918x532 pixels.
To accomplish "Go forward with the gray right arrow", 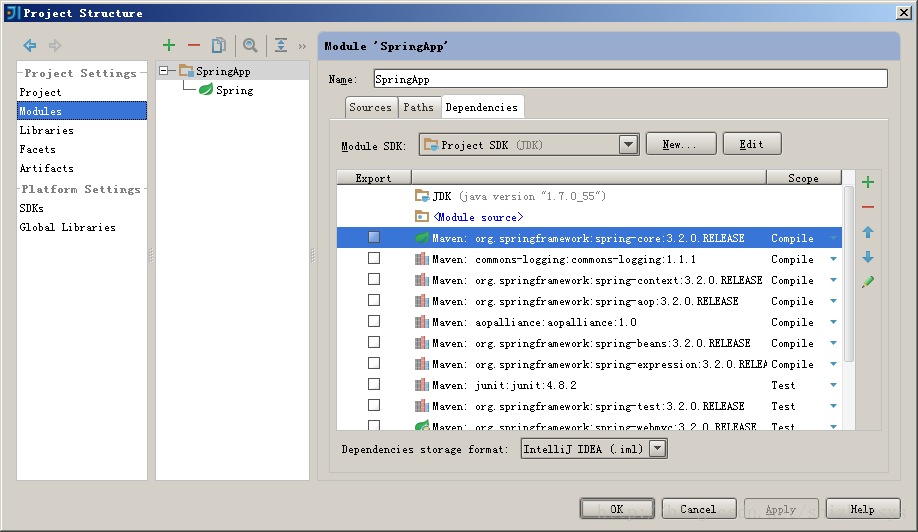I will [x=55, y=45].
